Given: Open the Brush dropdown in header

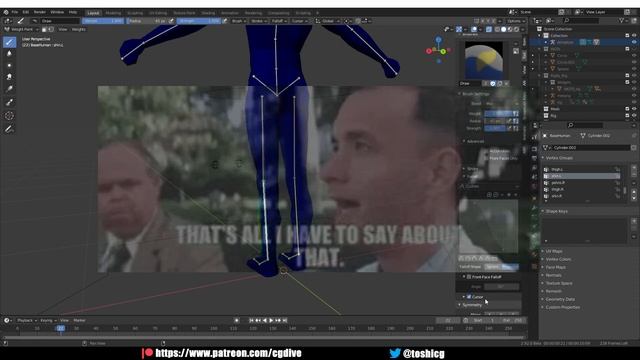Looking at the screenshot, I should 238,21.
